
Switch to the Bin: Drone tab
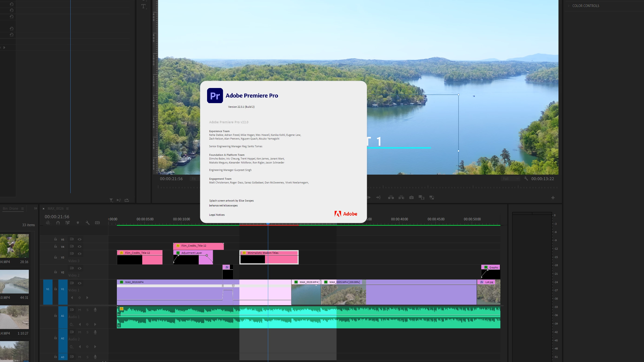pyautogui.click(x=10, y=208)
